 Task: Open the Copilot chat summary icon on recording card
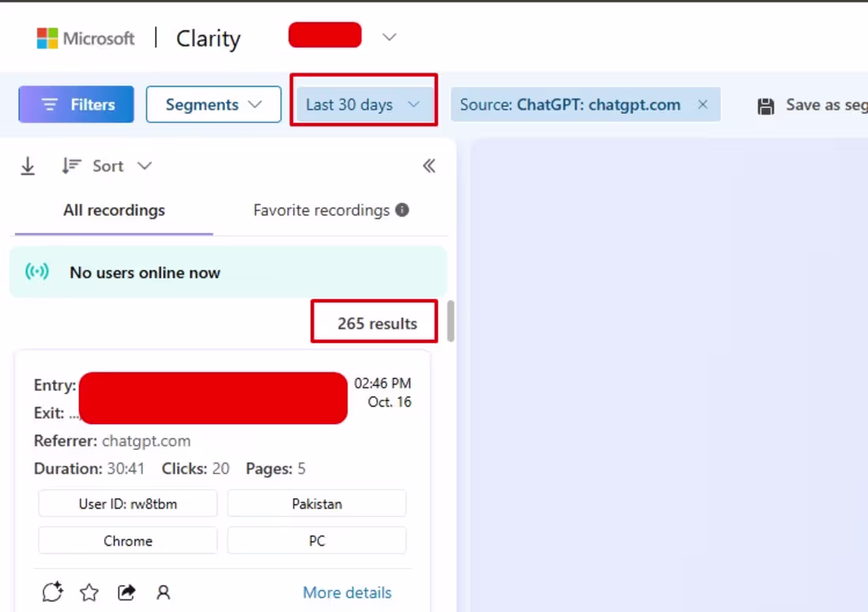52,591
